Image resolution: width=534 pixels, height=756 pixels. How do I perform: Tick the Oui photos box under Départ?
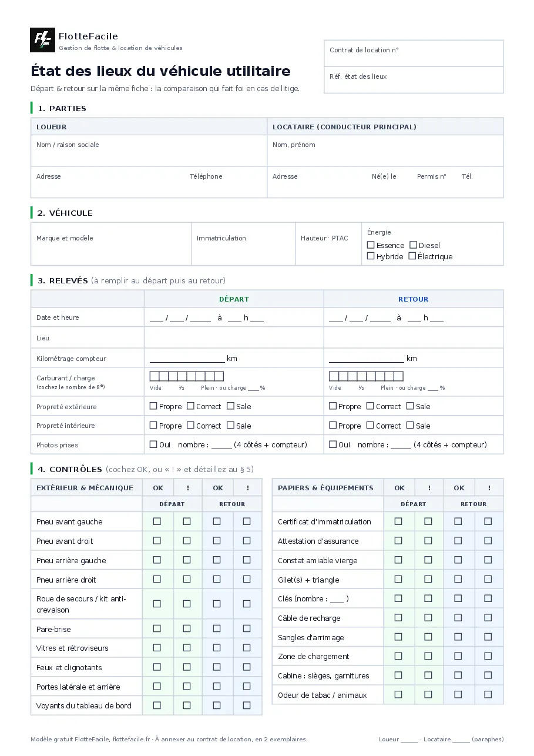pyautogui.click(x=153, y=445)
